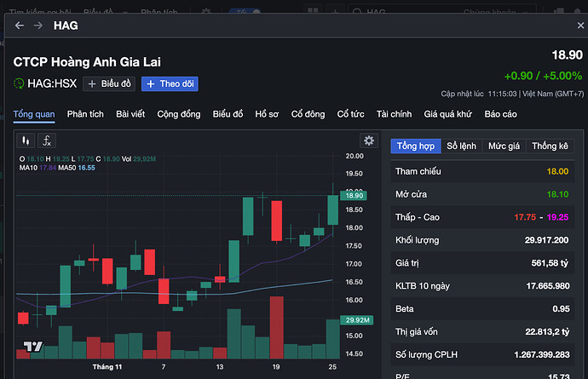The image size is (588, 379).
Task: Open the Giá quá khứ tab
Action: pos(448,114)
